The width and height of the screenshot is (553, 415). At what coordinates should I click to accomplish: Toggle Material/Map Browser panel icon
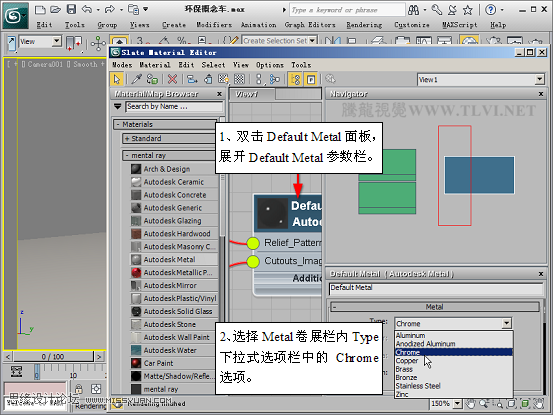(x=296, y=79)
